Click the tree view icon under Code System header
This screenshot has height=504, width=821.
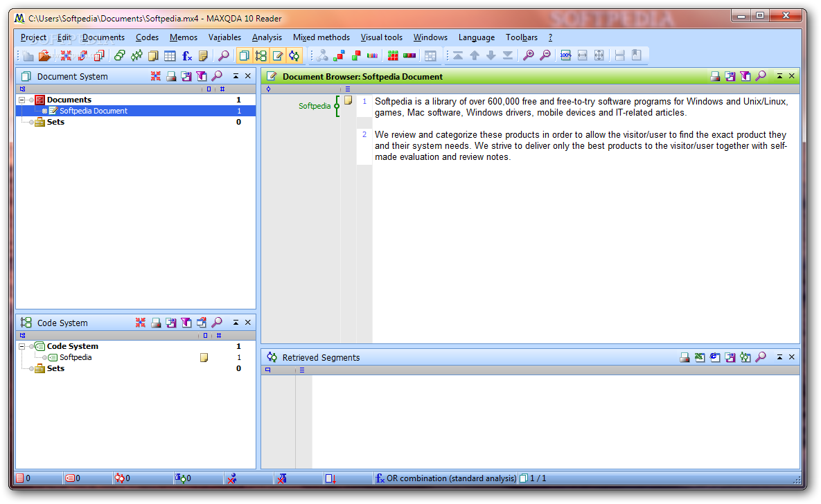22,336
